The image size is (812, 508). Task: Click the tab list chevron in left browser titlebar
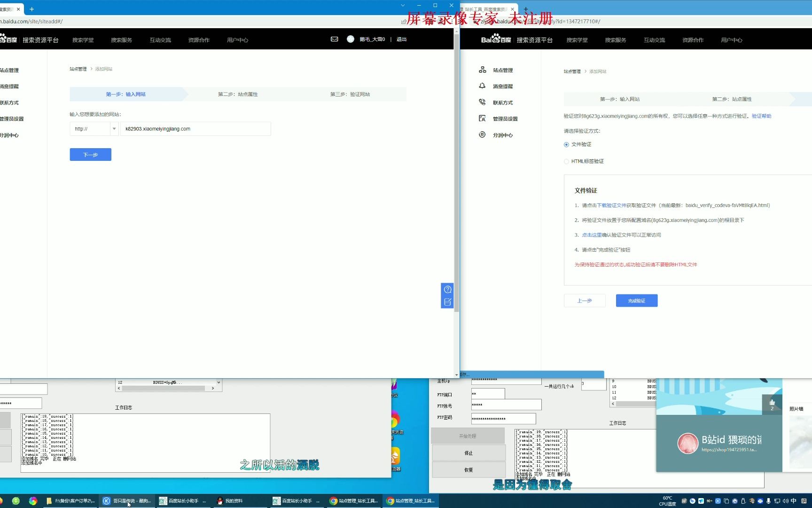pyautogui.click(x=403, y=6)
